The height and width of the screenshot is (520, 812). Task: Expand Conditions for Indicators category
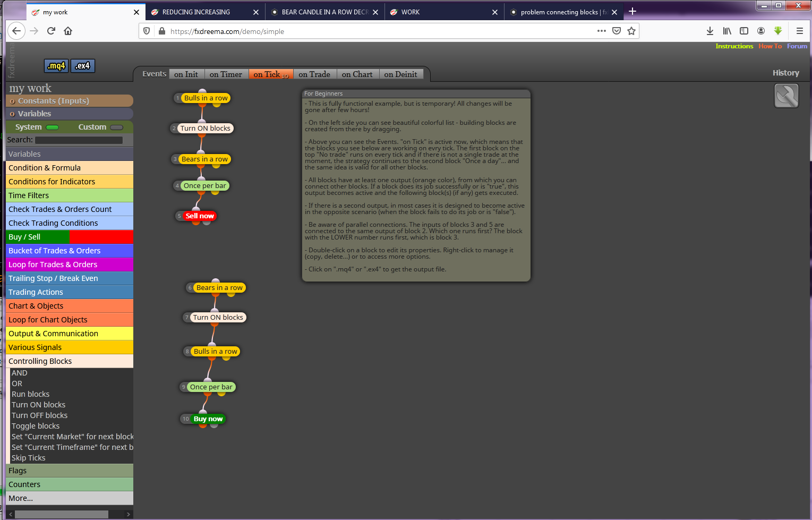(x=70, y=182)
